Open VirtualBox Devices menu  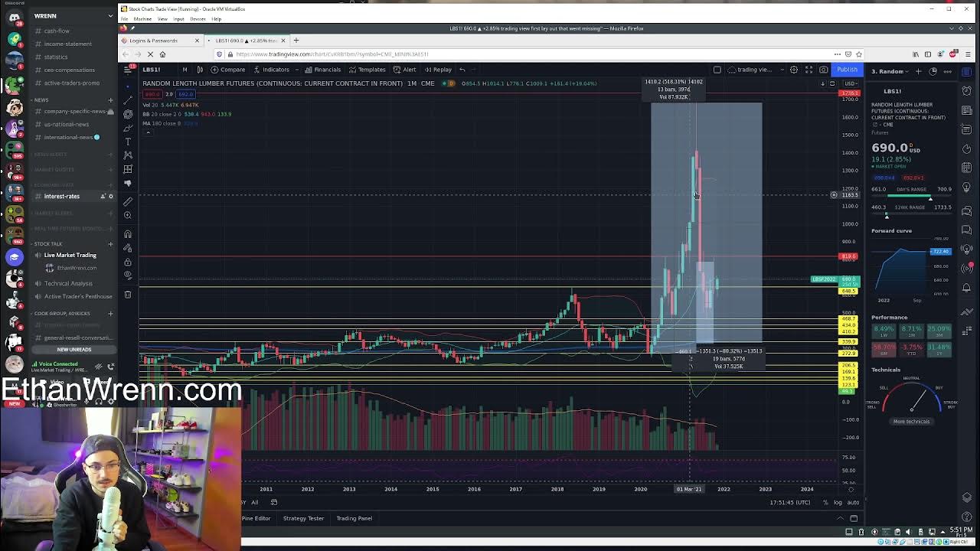pos(198,19)
